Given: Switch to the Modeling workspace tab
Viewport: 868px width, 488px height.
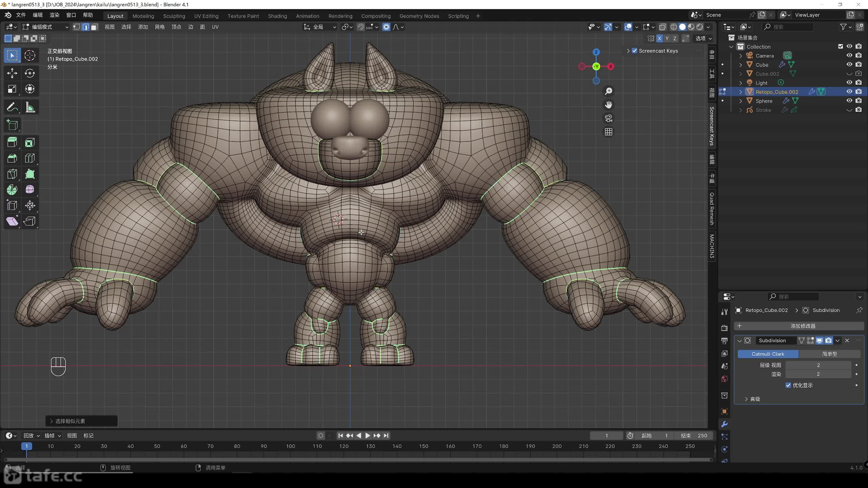Looking at the screenshot, I should pos(143,16).
